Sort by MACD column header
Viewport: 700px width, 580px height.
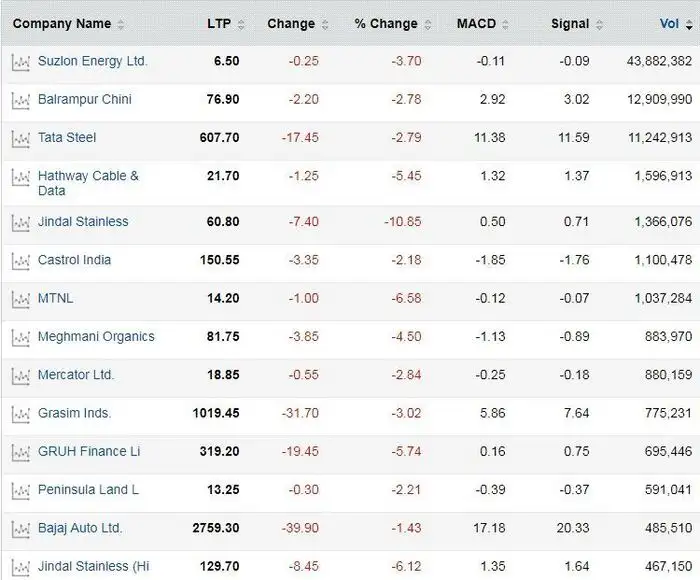(x=476, y=24)
